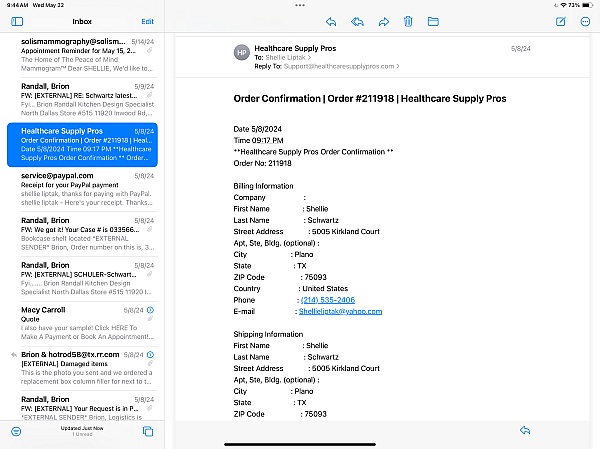Tap the Shellieliptak yahoo email link
600x449 pixels.
pos(340,311)
